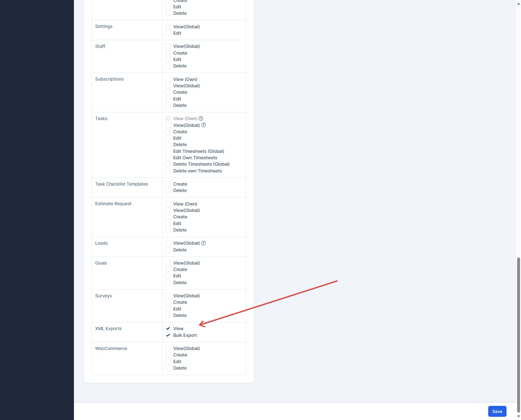Enable Leads View(Global) permission
Image resolution: width=521 pixels, height=420 pixels.
pos(168,243)
